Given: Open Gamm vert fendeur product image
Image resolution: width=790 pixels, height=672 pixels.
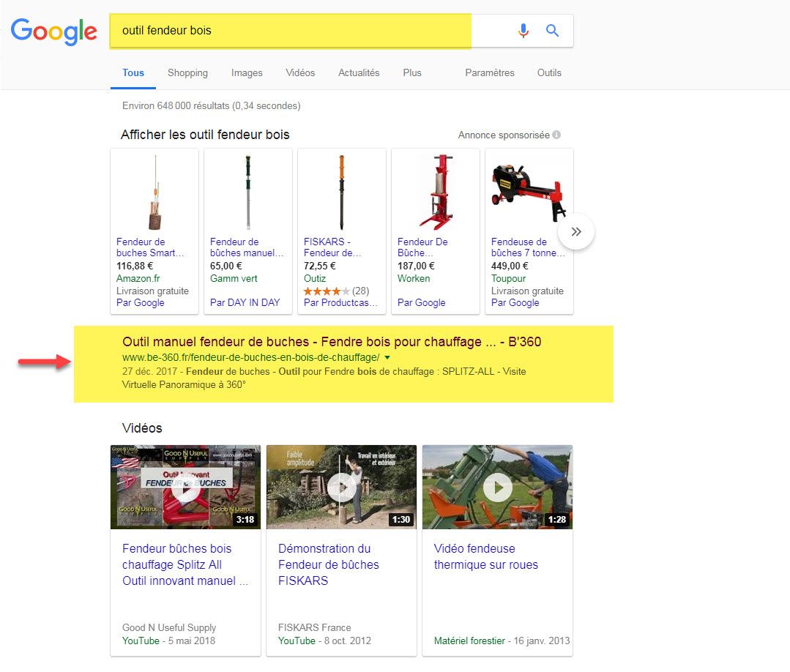Looking at the screenshot, I should pyautogui.click(x=248, y=193).
